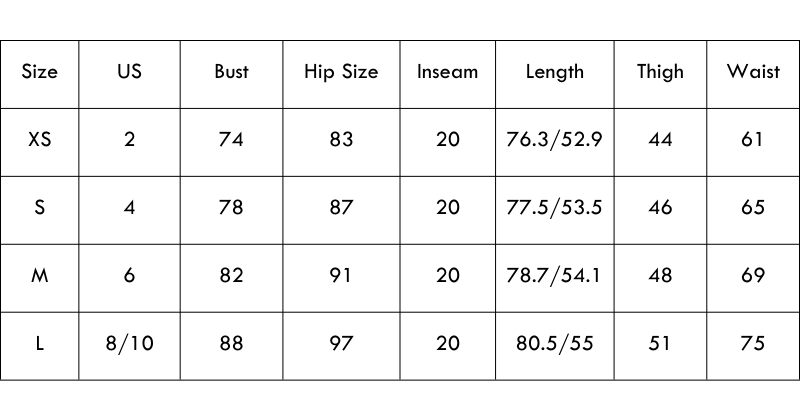
Task: Select the 78.7/54.1 length cell
Action: point(554,276)
